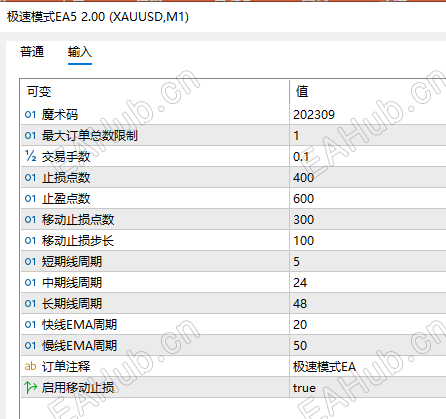Click the boolean arrow icon beside 启用移动止损
This screenshot has height=419, width=446.
(31, 387)
